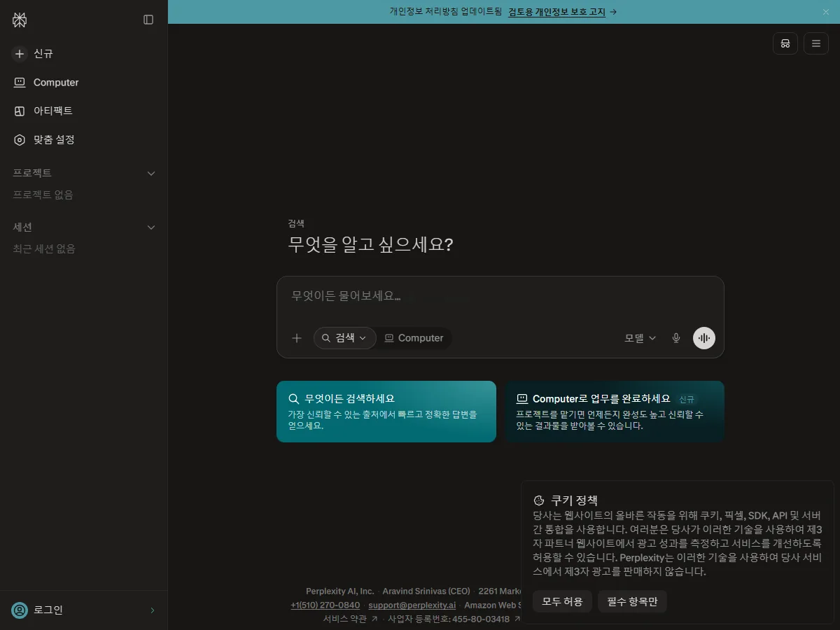
Task: Start voice mode with waveform button
Action: [x=704, y=338]
